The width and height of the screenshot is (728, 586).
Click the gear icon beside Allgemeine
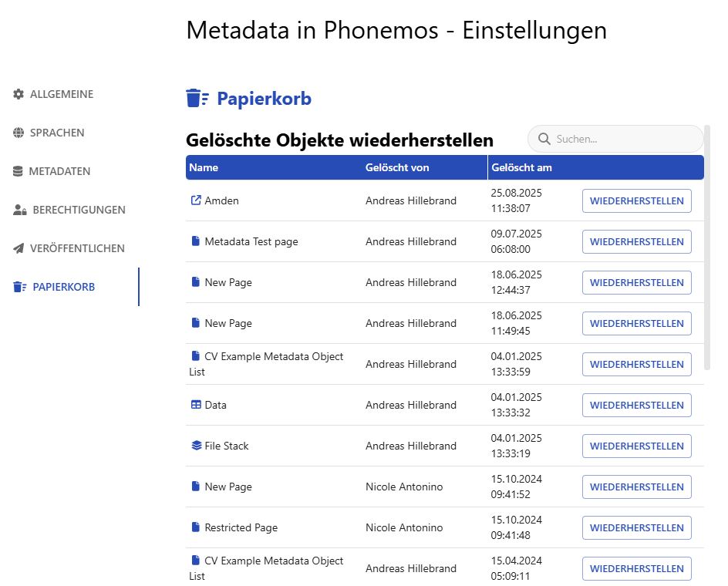point(19,94)
